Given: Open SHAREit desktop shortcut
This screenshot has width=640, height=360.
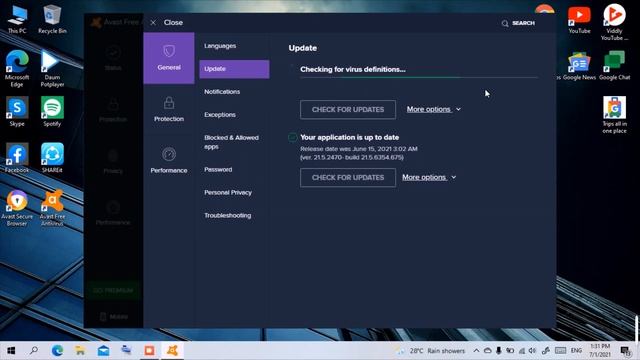Looking at the screenshot, I should pos(52,158).
